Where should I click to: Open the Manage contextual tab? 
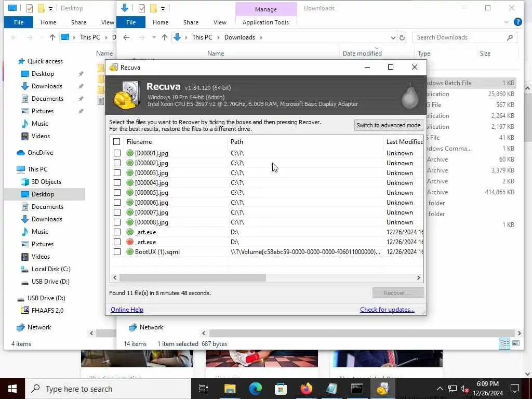pyautogui.click(x=266, y=9)
